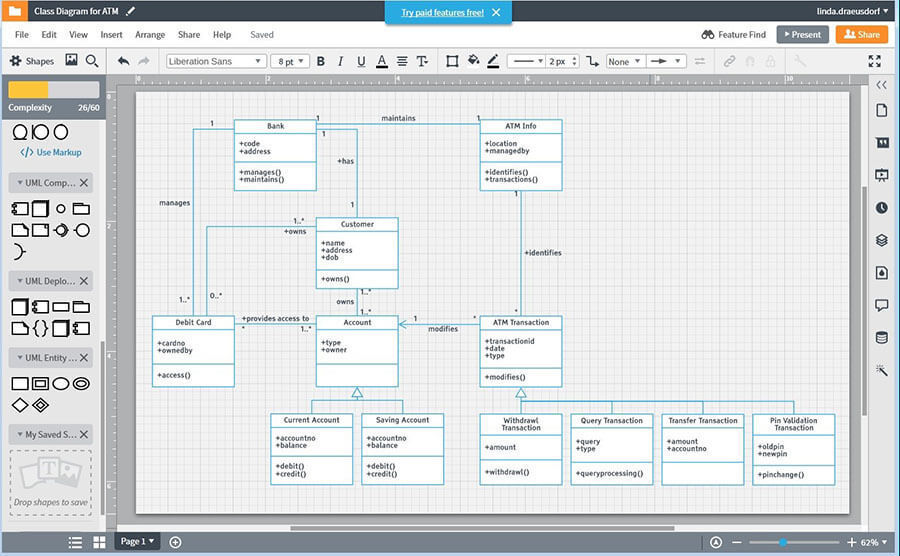Close the UML Entity shape library
The height and width of the screenshot is (556, 900).
click(x=84, y=357)
